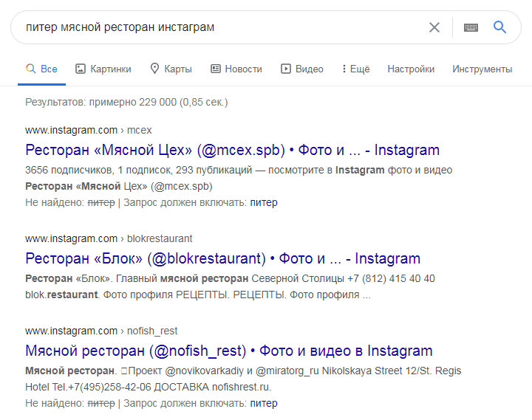
Task: Click snippet line 'Ресторан «Мясной Цех» (@mcex.spb)'
Action: click(x=119, y=187)
